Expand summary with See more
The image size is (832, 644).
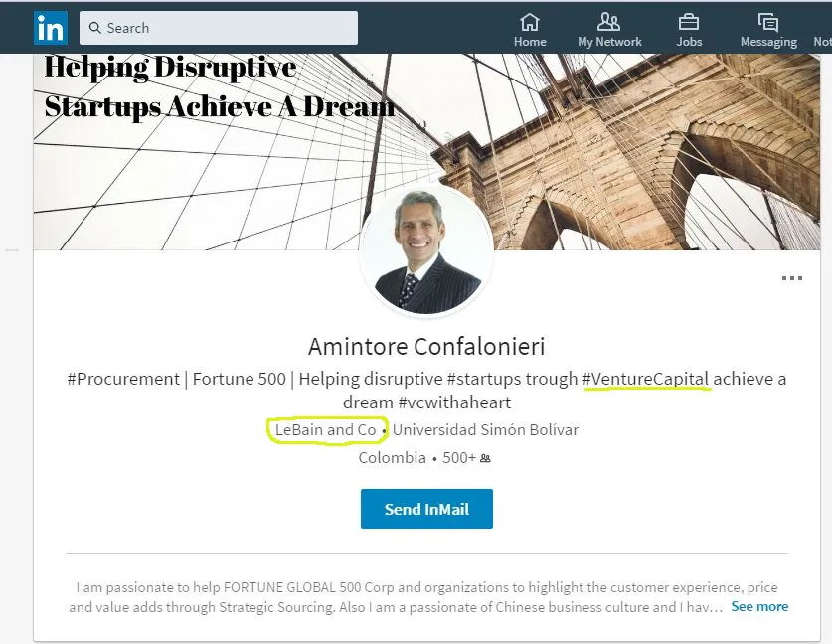pyautogui.click(x=759, y=606)
